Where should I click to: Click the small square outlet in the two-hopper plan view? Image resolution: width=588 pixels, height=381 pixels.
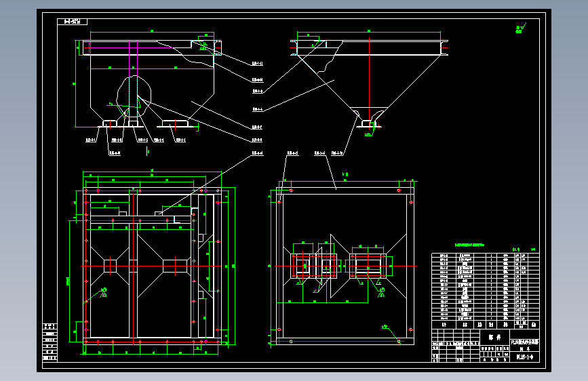[x=111, y=266]
